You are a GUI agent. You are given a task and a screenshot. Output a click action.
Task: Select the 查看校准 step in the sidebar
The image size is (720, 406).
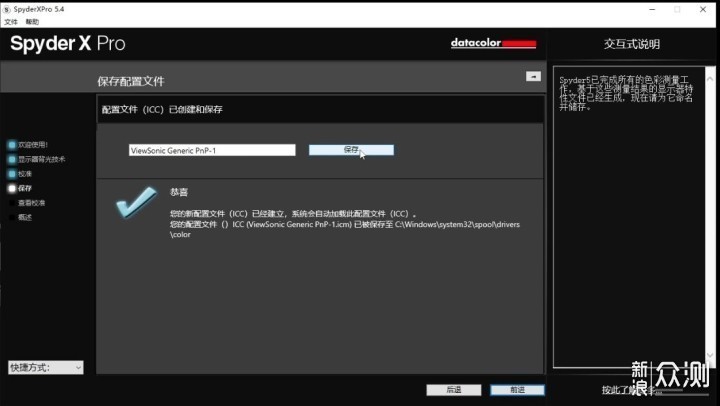coord(31,203)
